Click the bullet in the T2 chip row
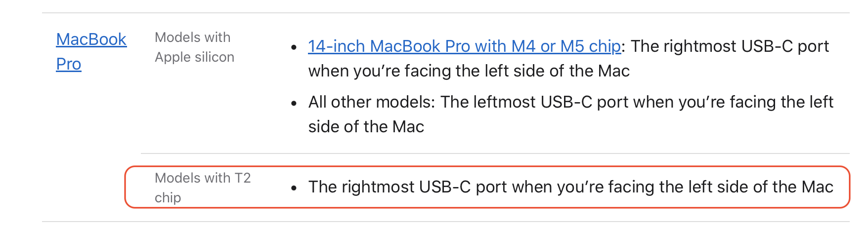Viewport: 868px width, 227px height. (294, 188)
